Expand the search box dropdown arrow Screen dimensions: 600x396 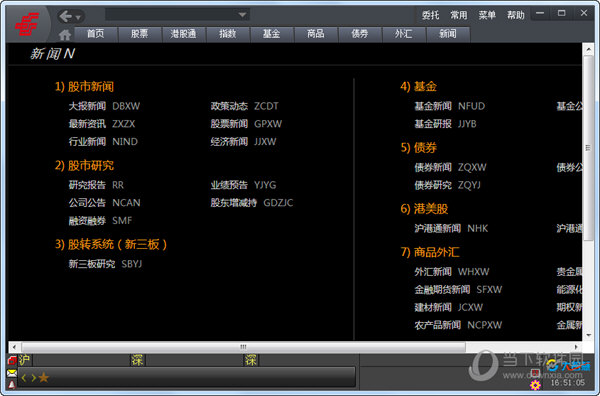tap(242, 15)
